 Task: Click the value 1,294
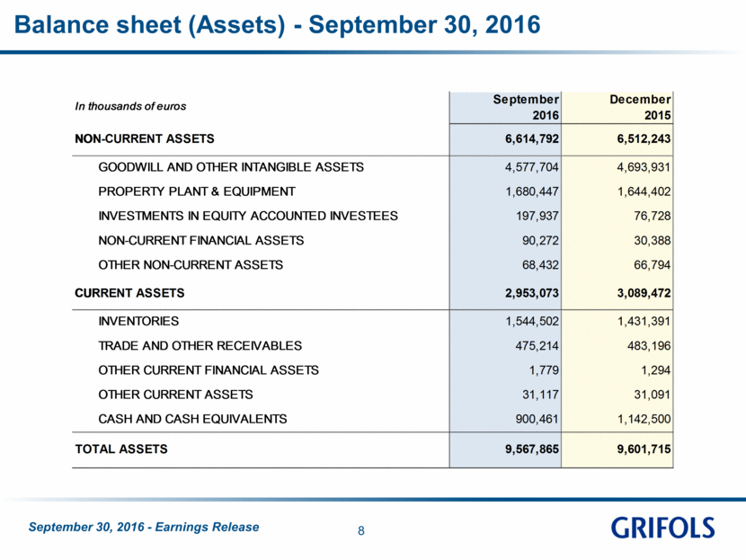[x=655, y=370]
